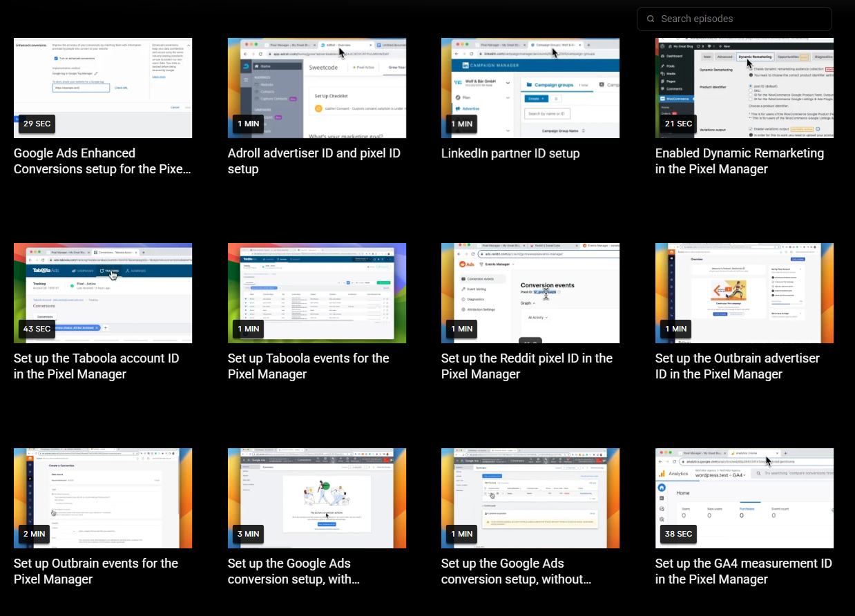Image resolution: width=855 pixels, height=616 pixels.
Task: Click the Set up Taboola events title
Action: [x=308, y=366]
